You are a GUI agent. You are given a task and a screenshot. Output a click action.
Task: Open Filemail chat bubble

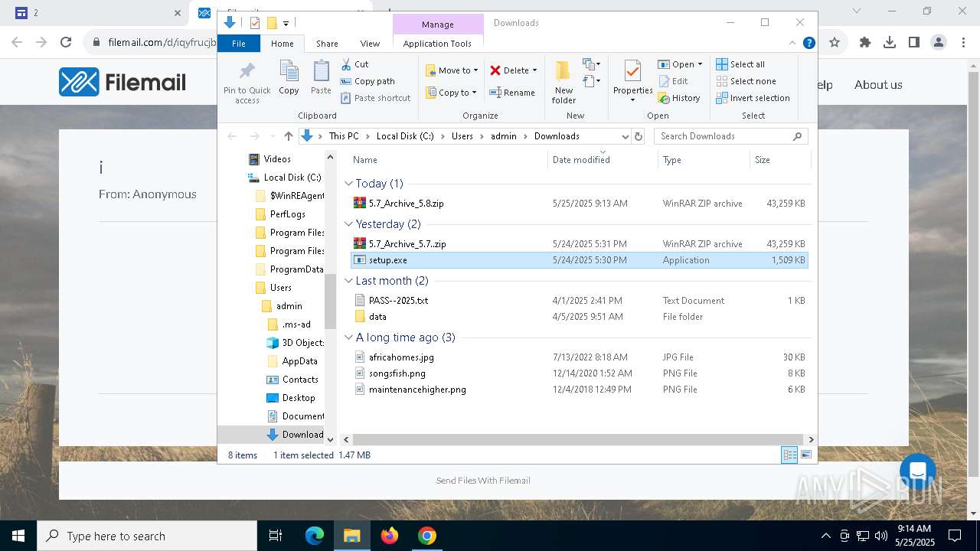point(918,471)
